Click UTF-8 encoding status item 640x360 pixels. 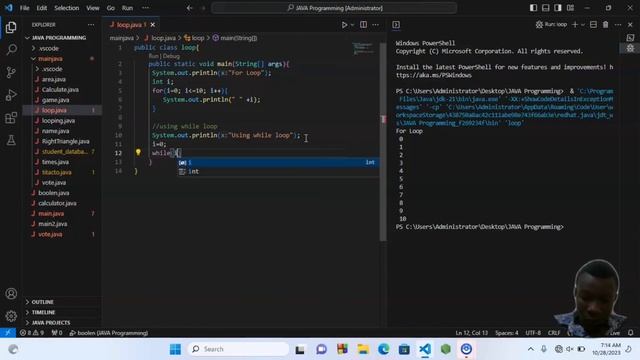coord(533,333)
